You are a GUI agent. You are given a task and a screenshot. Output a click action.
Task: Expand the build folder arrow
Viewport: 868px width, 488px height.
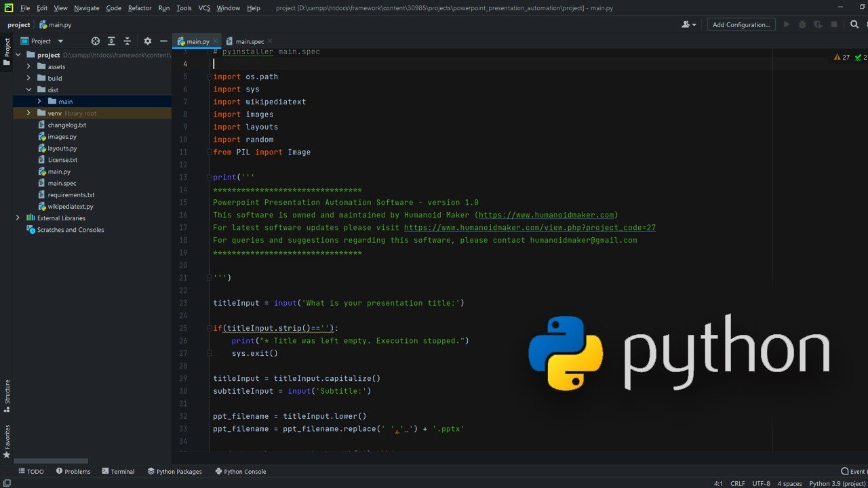pos(28,78)
